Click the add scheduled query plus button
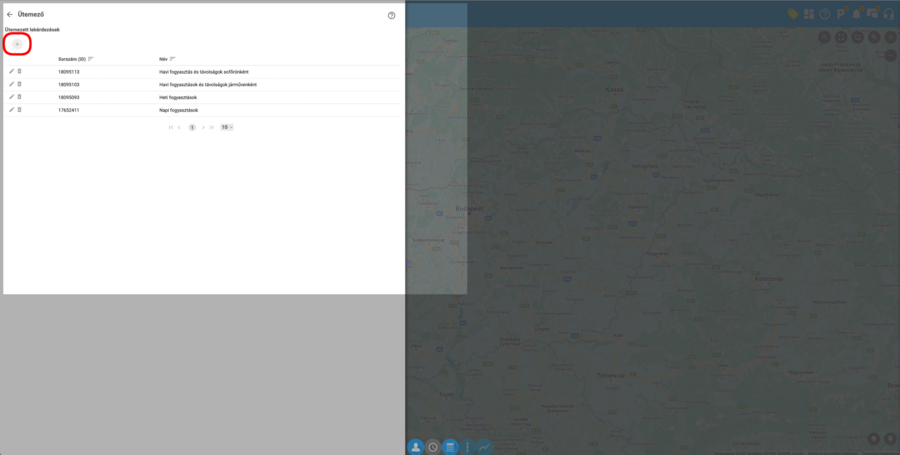 (x=17, y=44)
